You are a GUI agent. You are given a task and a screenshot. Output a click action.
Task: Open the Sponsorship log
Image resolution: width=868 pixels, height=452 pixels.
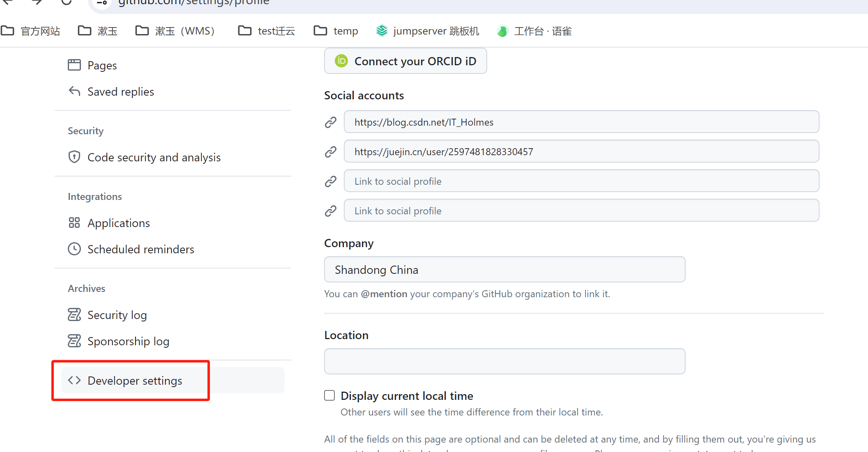click(128, 341)
